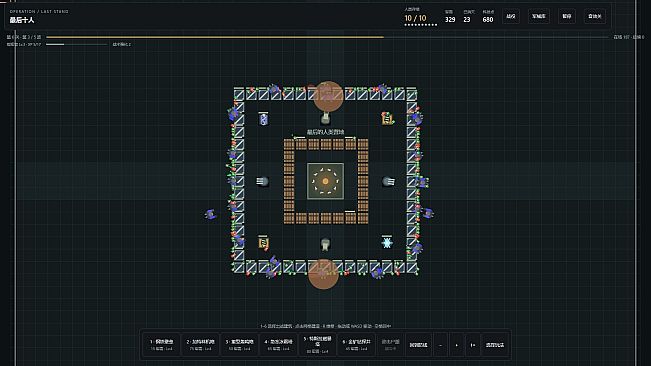
Task: Click the dimmed button right of build slot 6
Action: pos(390,345)
